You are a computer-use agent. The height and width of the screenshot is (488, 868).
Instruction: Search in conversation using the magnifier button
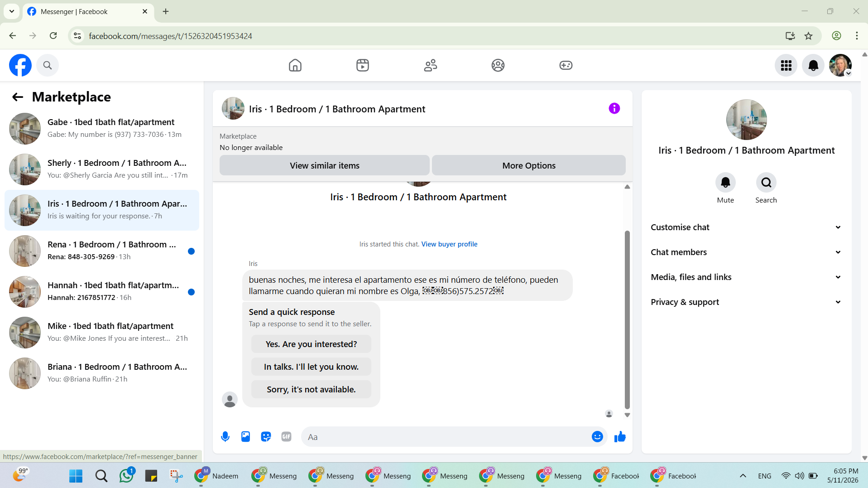pyautogui.click(x=766, y=183)
